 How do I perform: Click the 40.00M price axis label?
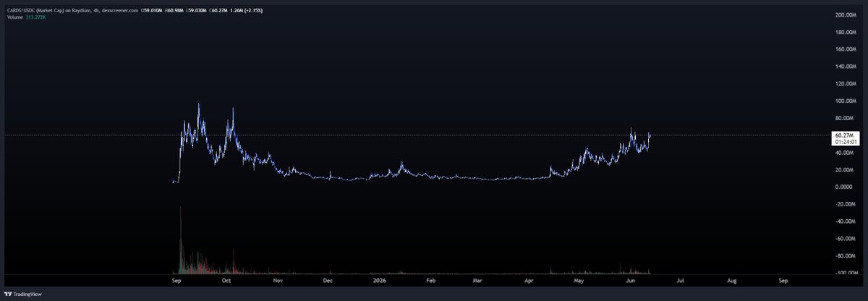coord(846,153)
